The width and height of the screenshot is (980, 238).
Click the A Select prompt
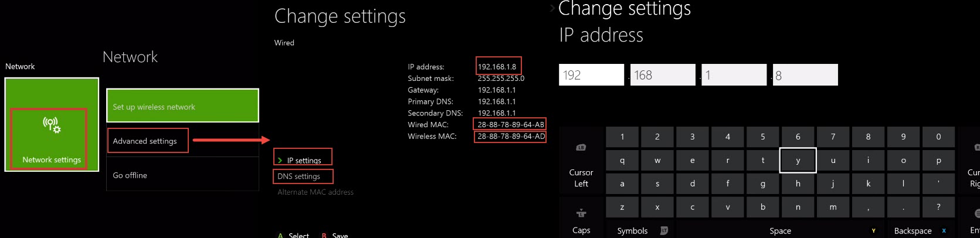tap(294, 235)
